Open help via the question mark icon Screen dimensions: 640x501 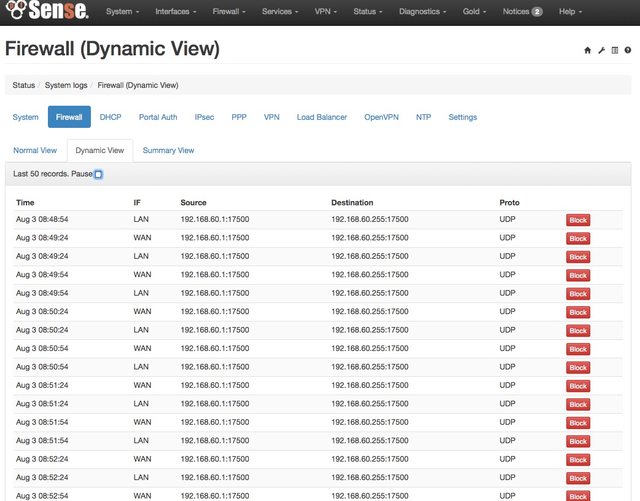coord(627,50)
